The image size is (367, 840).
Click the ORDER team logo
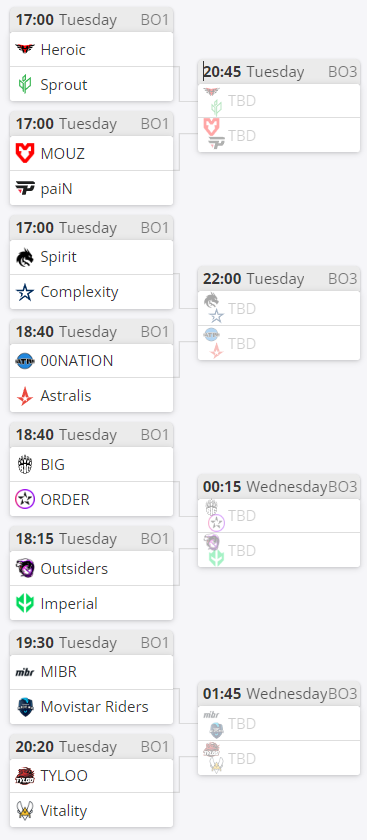25,499
